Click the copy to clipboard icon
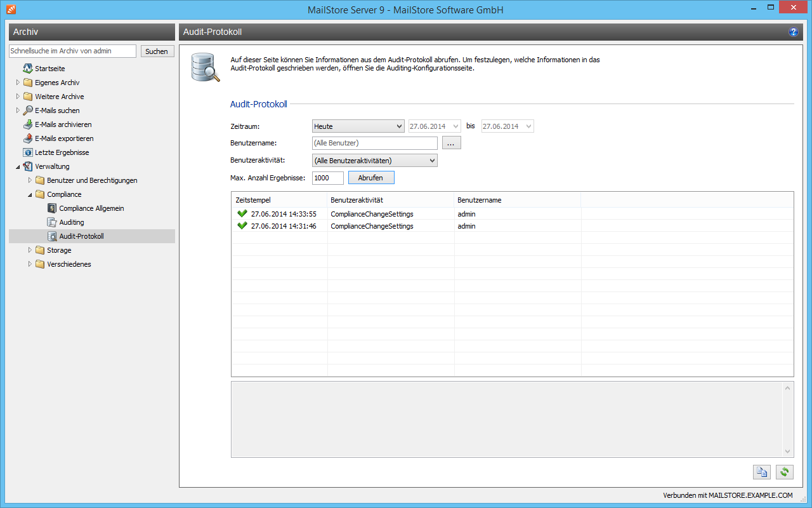This screenshot has width=812, height=508. click(761, 472)
